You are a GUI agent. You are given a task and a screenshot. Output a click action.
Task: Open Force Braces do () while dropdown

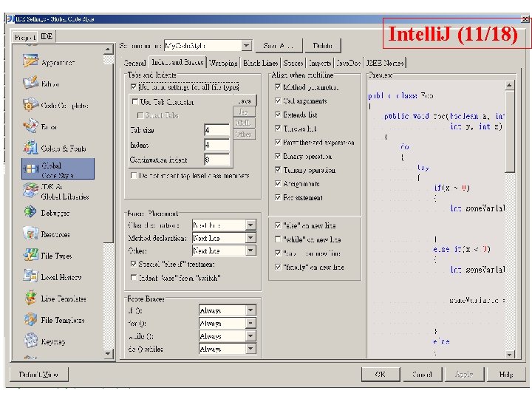(250, 349)
